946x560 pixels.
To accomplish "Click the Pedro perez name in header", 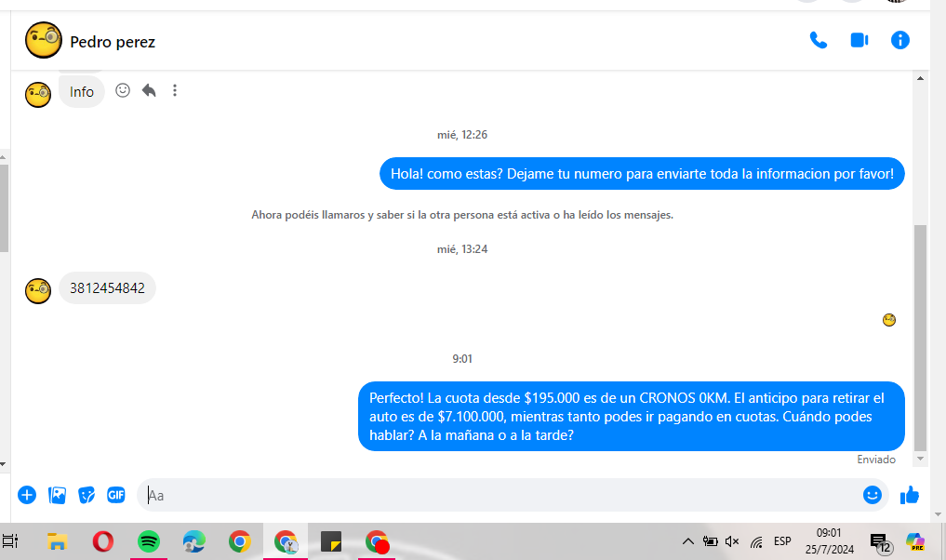I will click(113, 42).
